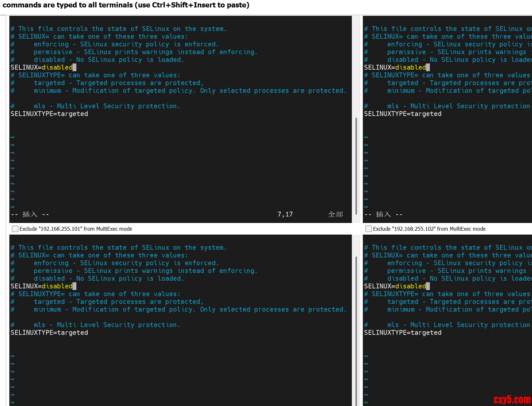Select SELINUXTYPE=targeted line in top-right terminal
The height and width of the screenshot is (406, 532).
pyautogui.click(x=403, y=114)
